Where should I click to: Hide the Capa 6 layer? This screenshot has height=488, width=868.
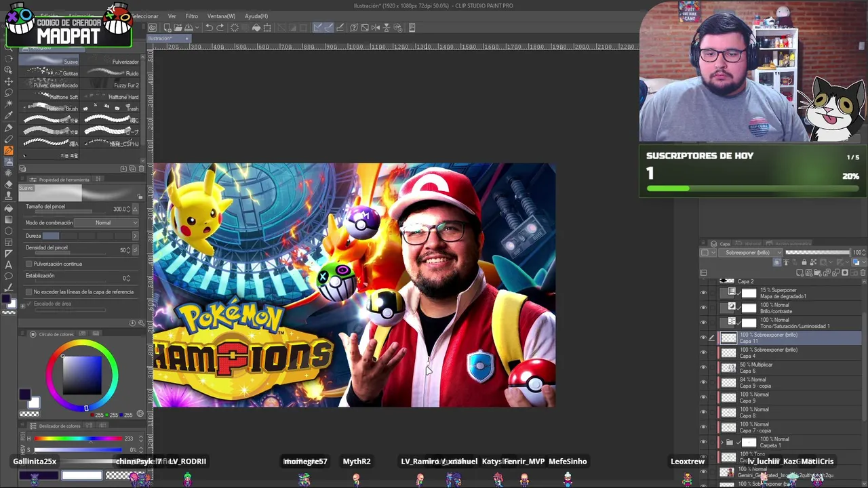pyautogui.click(x=703, y=367)
